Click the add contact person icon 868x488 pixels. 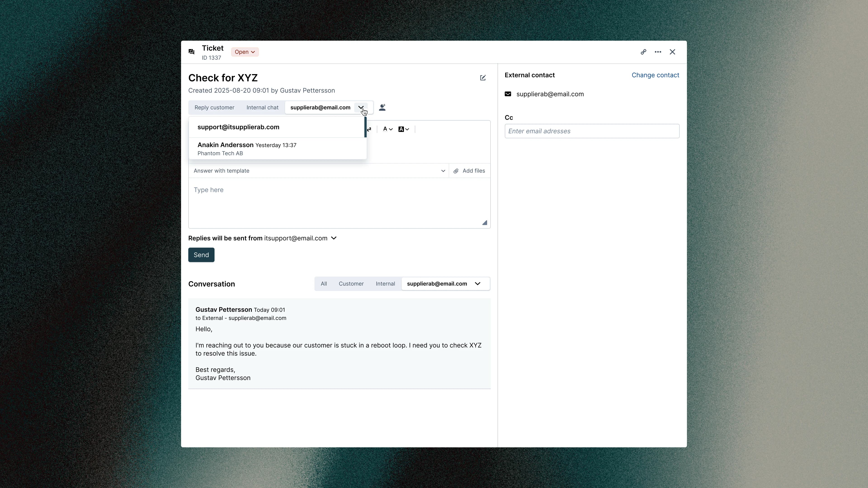[x=382, y=108]
